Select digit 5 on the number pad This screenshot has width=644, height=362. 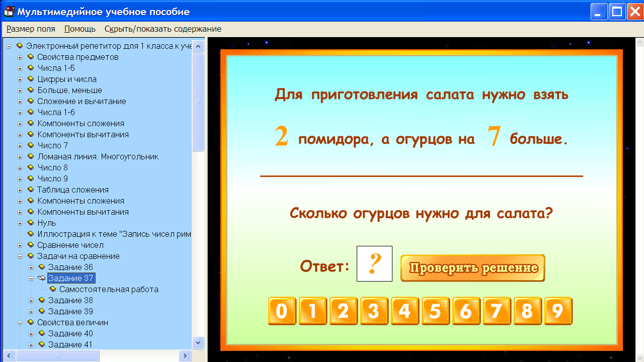click(x=435, y=311)
